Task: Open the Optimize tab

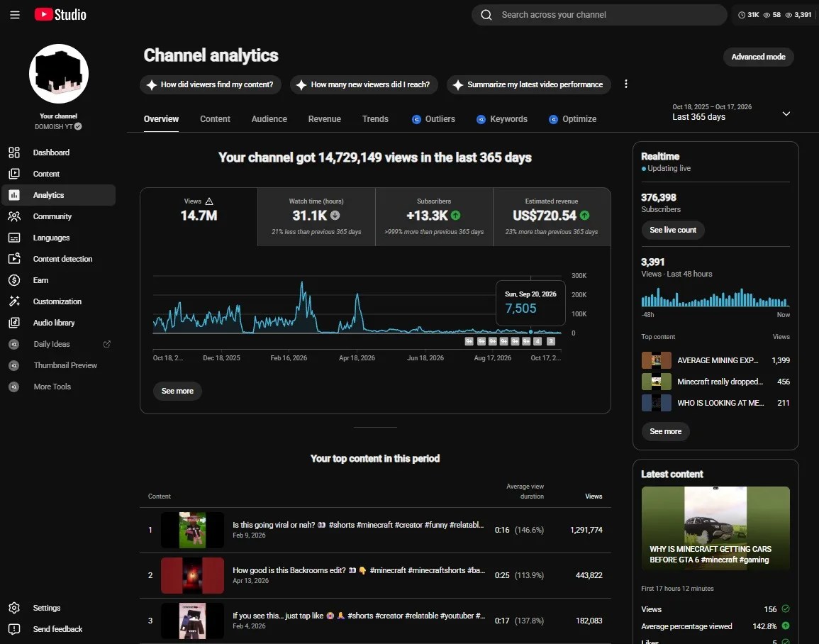Action: point(572,119)
